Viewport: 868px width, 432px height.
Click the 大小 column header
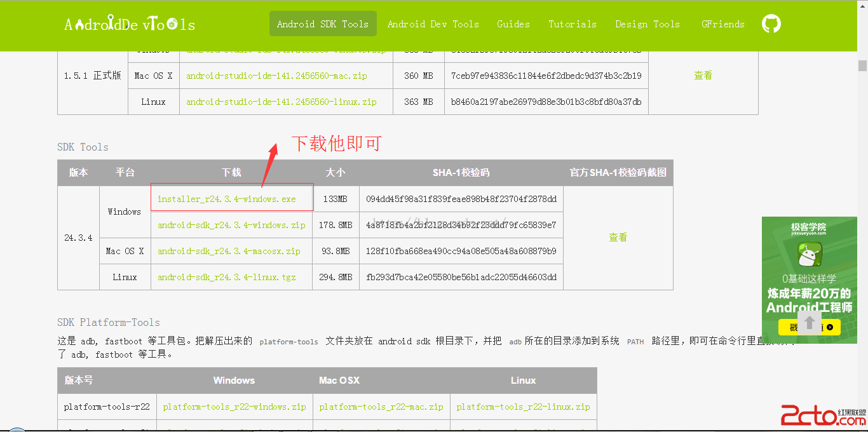point(336,173)
